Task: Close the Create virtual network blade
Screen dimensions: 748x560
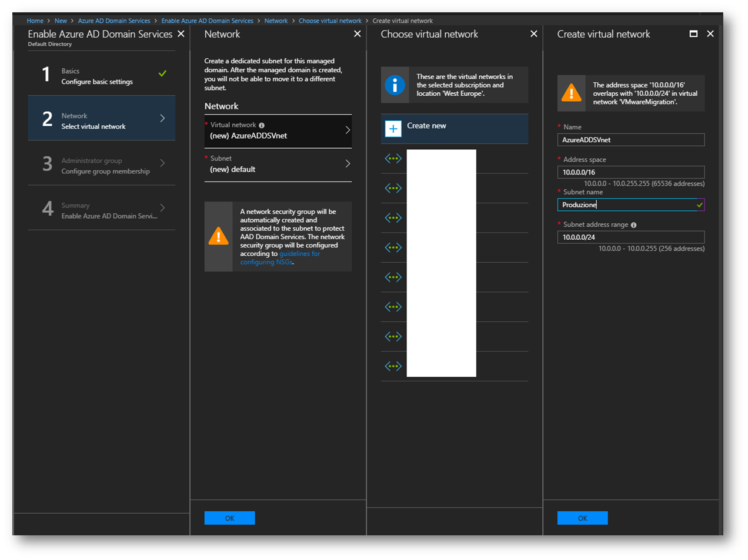Action: click(710, 34)
